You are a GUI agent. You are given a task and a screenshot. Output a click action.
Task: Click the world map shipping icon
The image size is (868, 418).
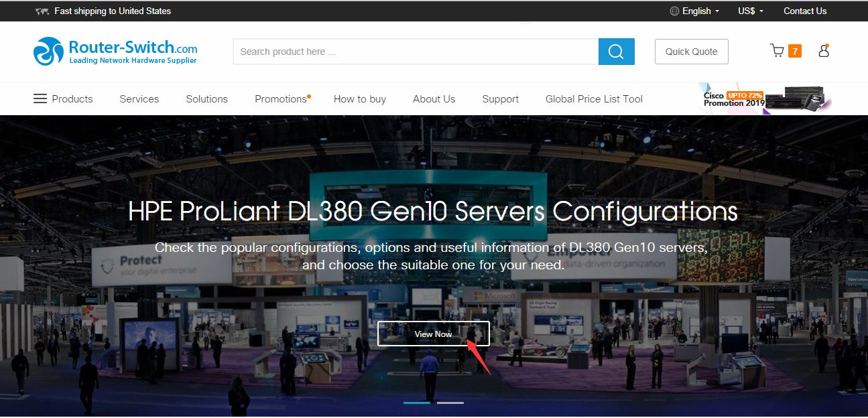(x=42, y=11)
